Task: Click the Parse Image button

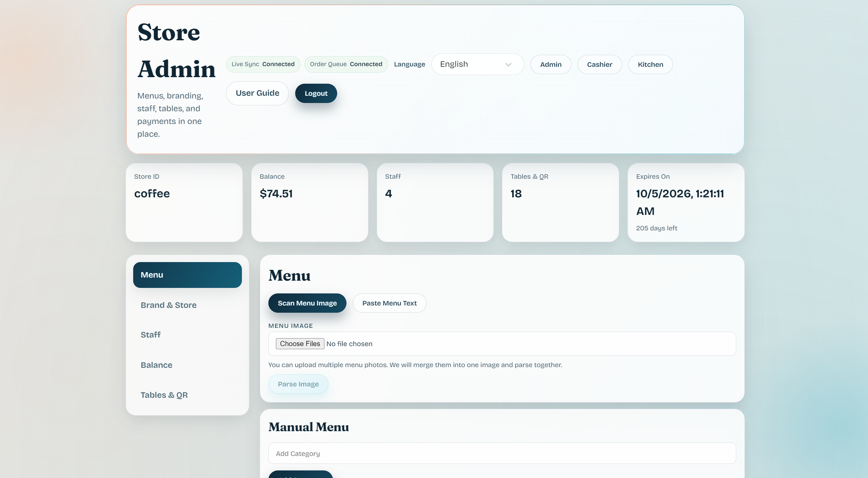Action: tap(298, 384)
